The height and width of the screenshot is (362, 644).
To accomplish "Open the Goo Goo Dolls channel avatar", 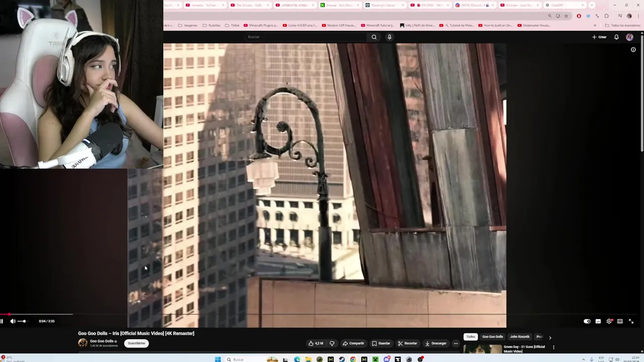I will point(83,343).
